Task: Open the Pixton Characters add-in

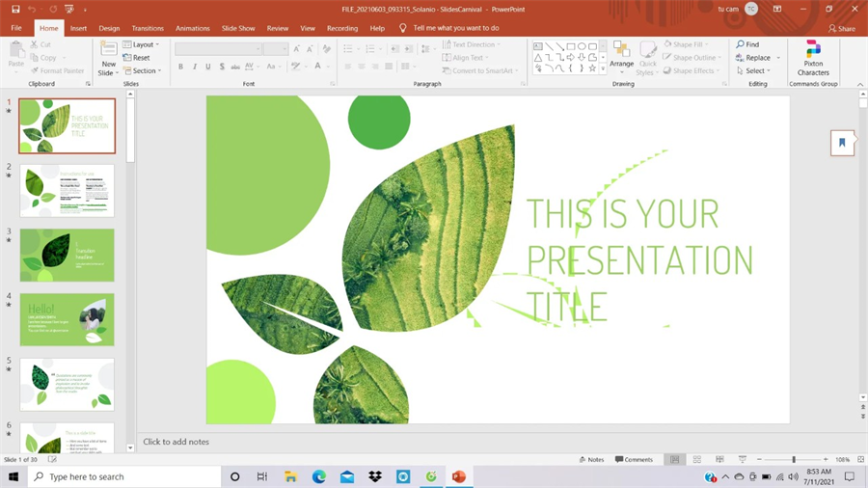Action: 813,58
